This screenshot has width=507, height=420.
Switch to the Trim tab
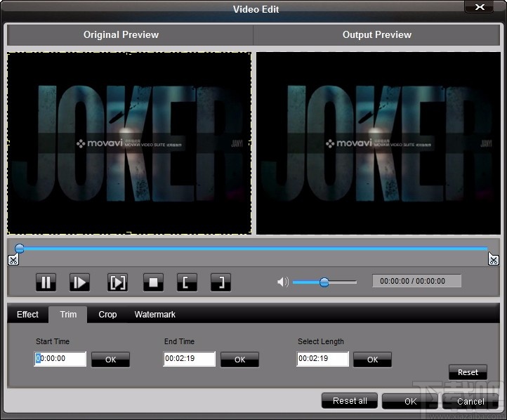pyautogui.click(x=68, y=314)
